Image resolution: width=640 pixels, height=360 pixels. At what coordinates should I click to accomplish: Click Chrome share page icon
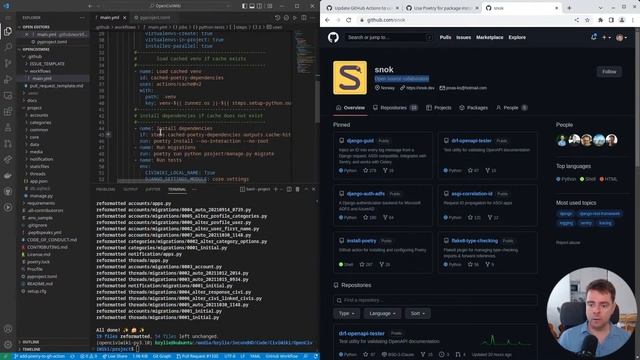coord(576,20)
